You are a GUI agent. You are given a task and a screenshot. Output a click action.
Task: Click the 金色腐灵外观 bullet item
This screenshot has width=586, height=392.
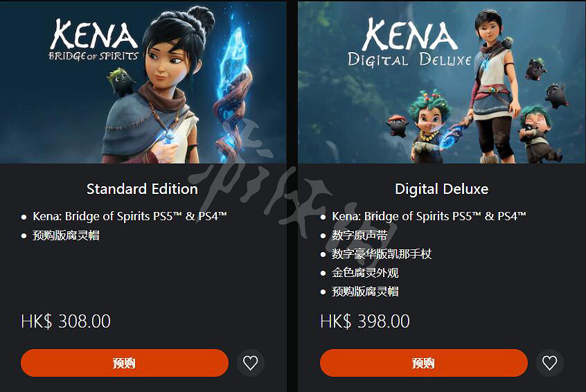coord(365,273)
